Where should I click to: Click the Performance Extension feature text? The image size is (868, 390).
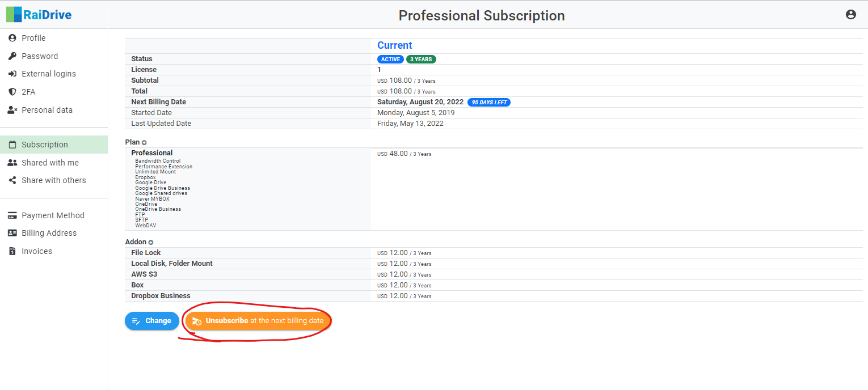(x=164, y=167)
